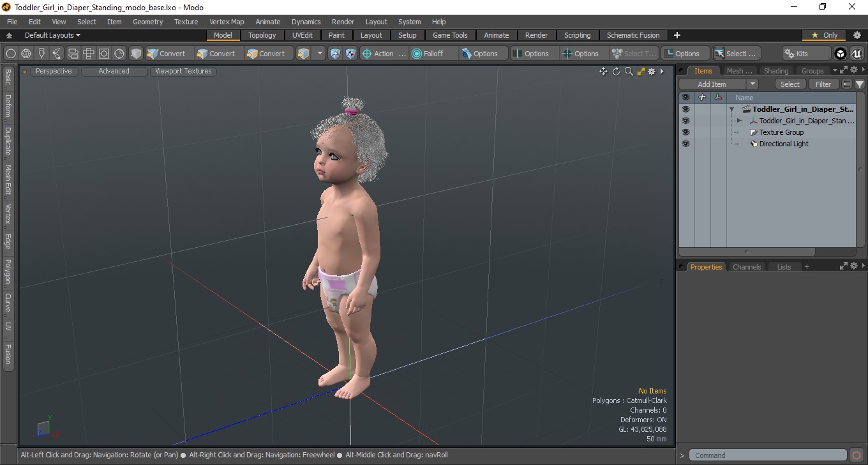868x465 pixels.
Task: Toggle visibility of Toddler_Girl scene item
Action: 685,109
